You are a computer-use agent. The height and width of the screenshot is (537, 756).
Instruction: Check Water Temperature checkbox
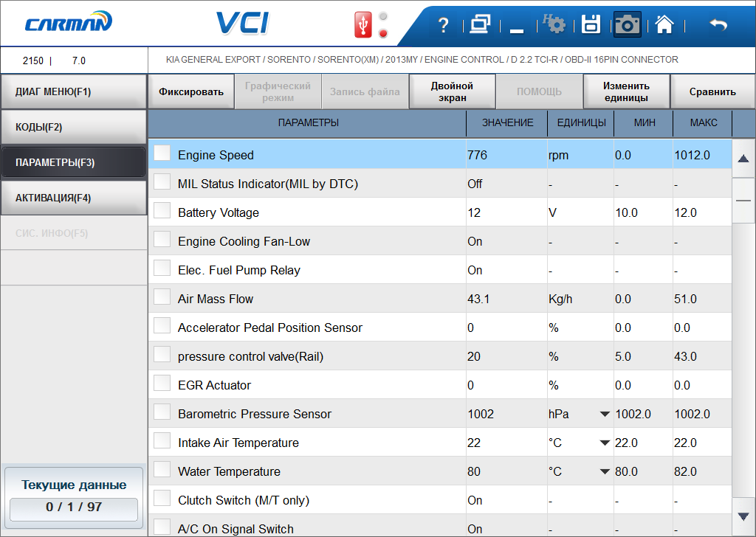click(162, 470)
